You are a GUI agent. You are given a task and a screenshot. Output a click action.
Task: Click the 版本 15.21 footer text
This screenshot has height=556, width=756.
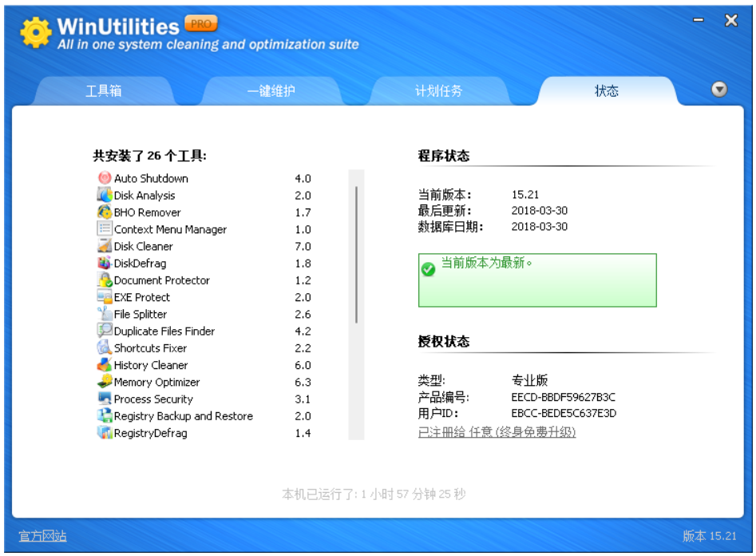pos(709,536)
